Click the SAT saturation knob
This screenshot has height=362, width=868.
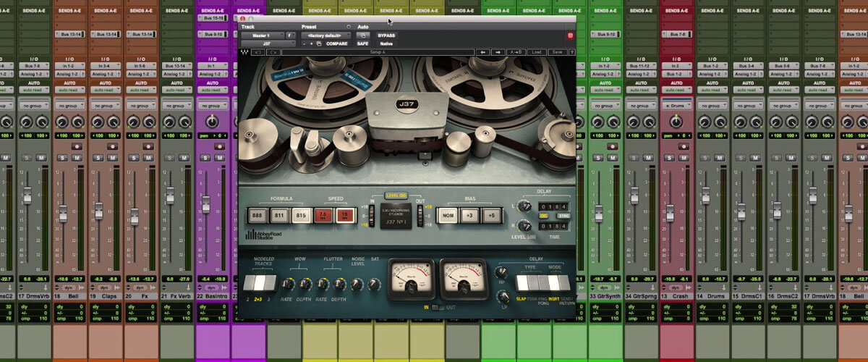point(374,285)
